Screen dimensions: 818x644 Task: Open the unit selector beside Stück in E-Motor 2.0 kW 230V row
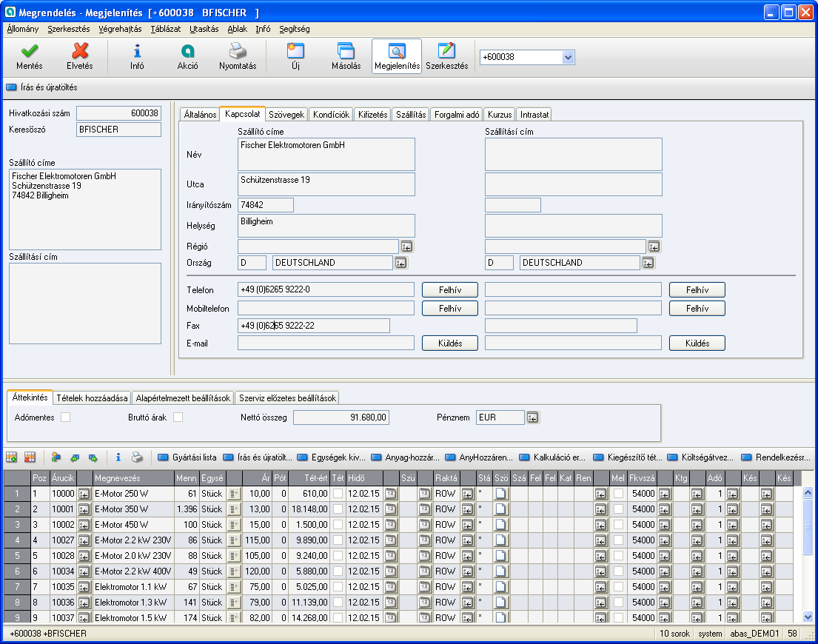(x=234, y=555)
